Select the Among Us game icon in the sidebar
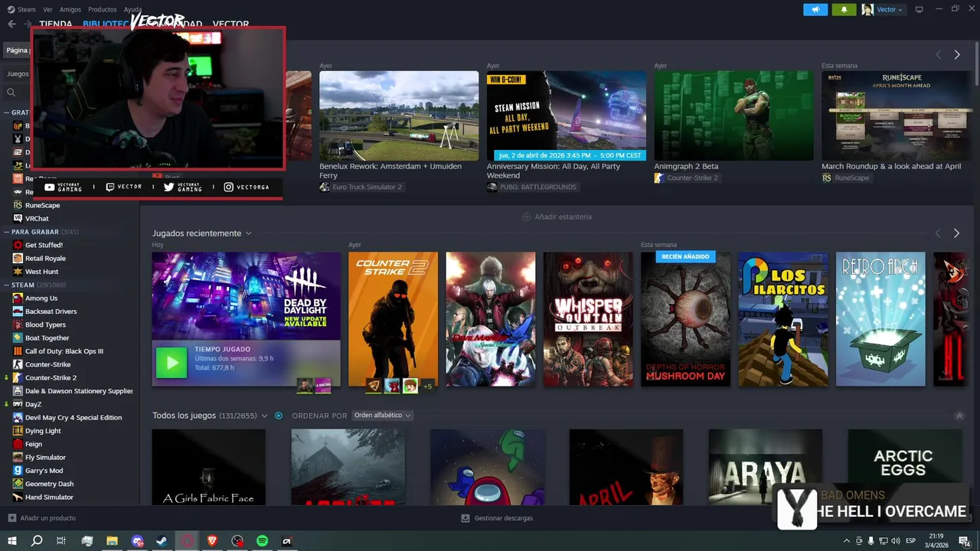Viewport: 980px width, 551px height. 18,298
